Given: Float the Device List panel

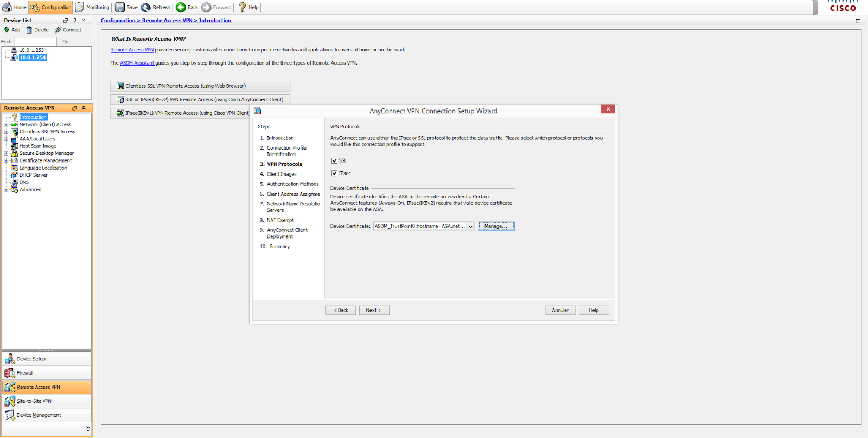Looking at the screenshot, I should point(66,21).
